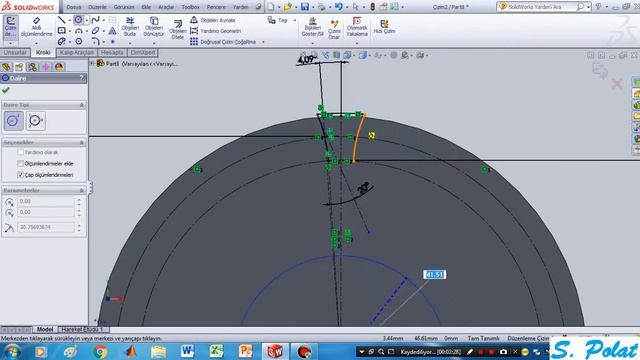The image size is (640, 360).
Task: Click Objeleri Buda trim entities tool
Action: tap(130, 27)
